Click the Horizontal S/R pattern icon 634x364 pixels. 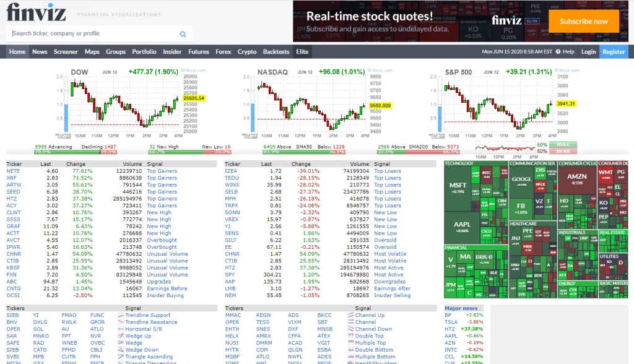121,329
